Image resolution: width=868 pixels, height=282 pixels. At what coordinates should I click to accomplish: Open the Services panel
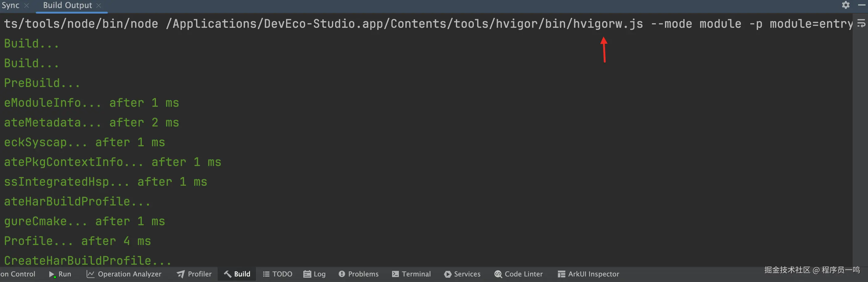462,274
